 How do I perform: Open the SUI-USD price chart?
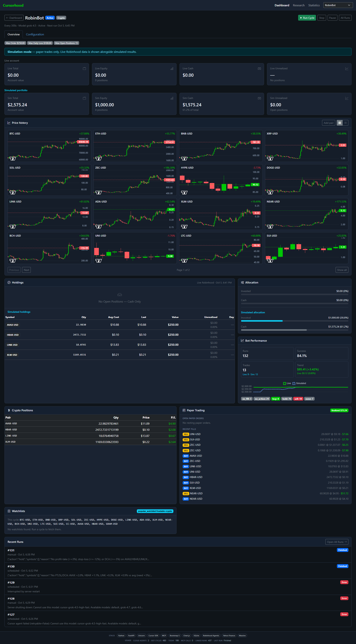[306, 248]
